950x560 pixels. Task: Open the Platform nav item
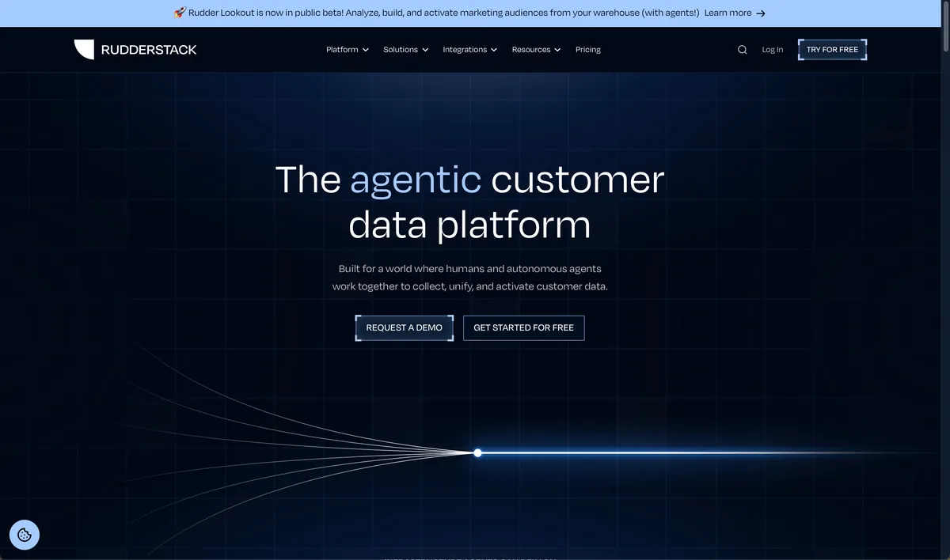pyautogui.click(x=348, y=50)
